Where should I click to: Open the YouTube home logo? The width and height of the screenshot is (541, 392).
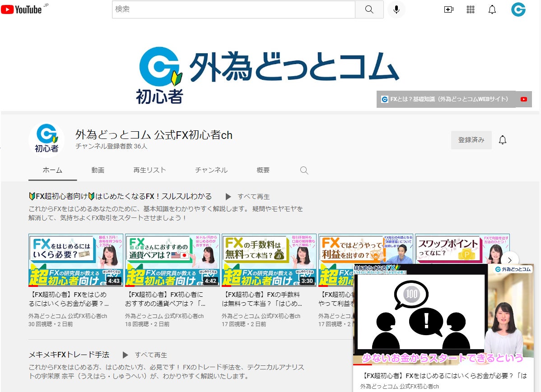(x=21, y=9)
